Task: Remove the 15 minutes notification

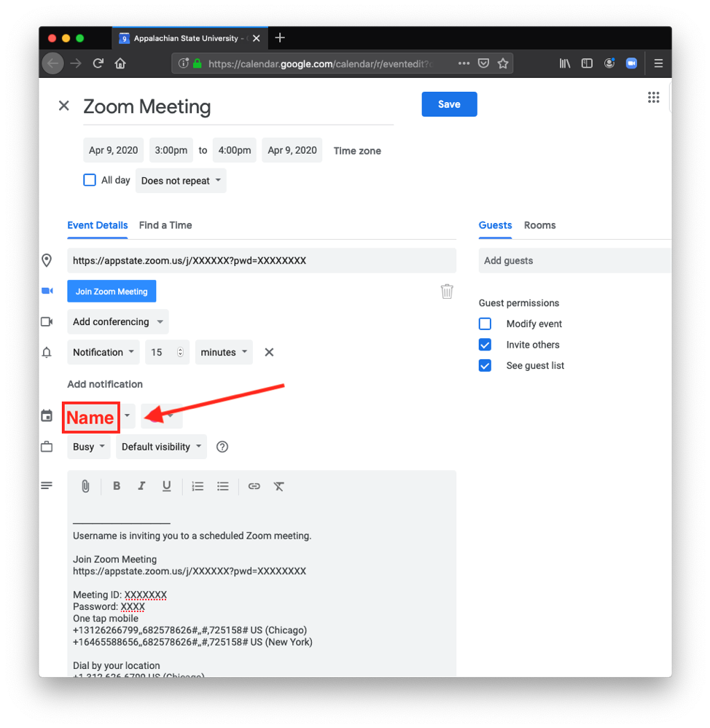Action: [269, 353]
